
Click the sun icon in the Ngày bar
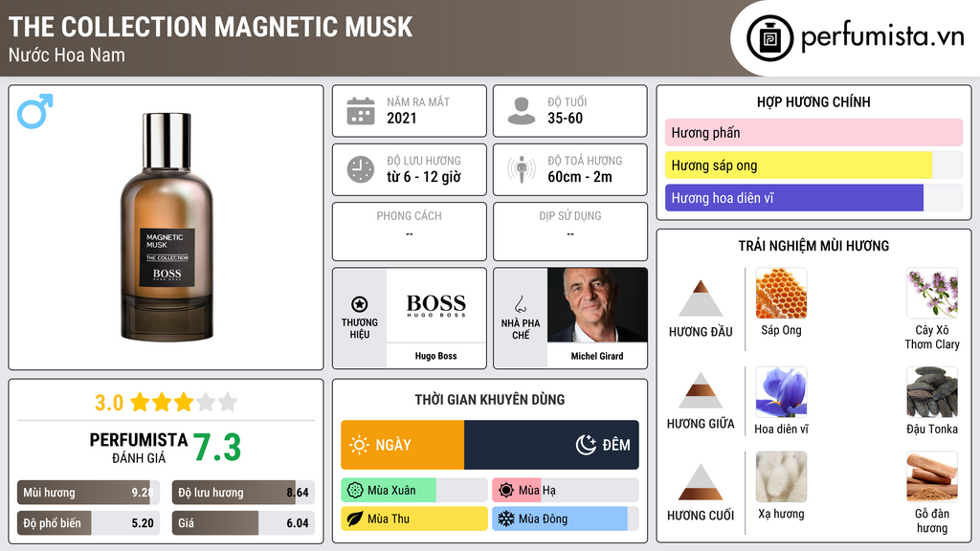[360, 445]
